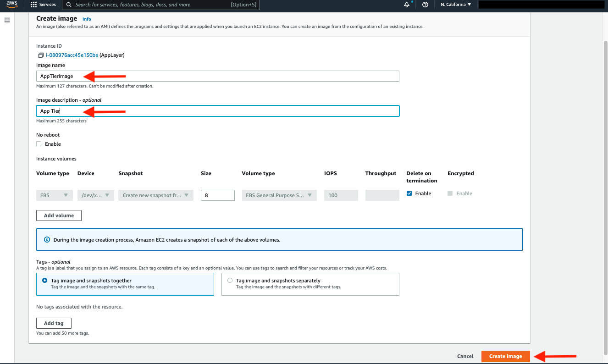608x364 pixels.
Task: Open instance link i-080976acc45e150be
Action: click(x=72, y=55)
